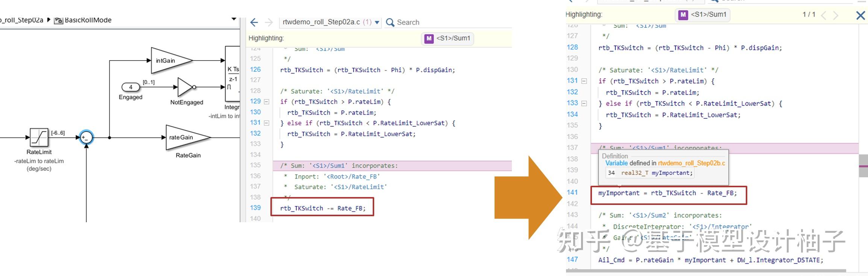Select the intGain gain block

tap(171, 61)
